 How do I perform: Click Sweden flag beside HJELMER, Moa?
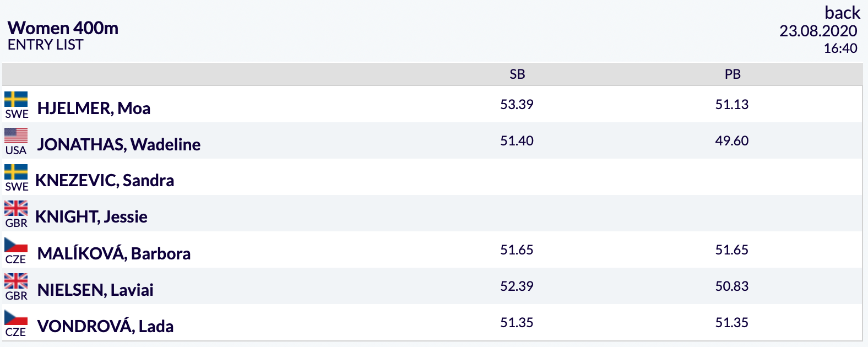[x=16, y=99]
